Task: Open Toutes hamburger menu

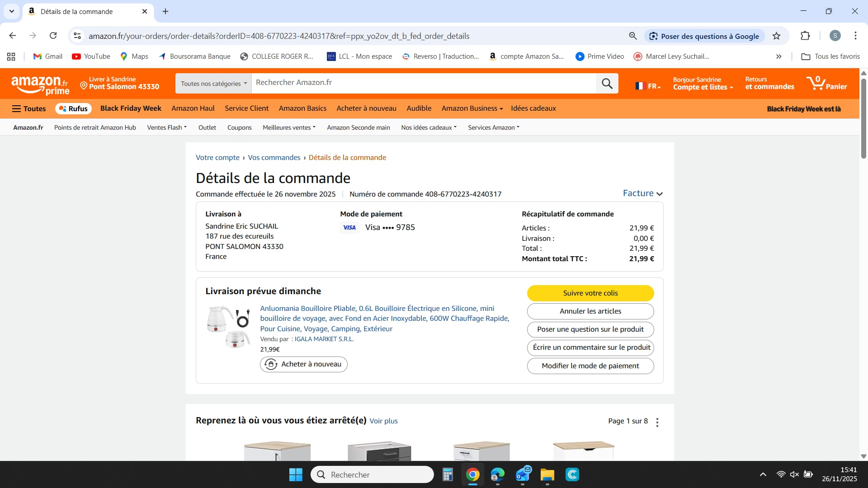Action: (x=29, y=108)
